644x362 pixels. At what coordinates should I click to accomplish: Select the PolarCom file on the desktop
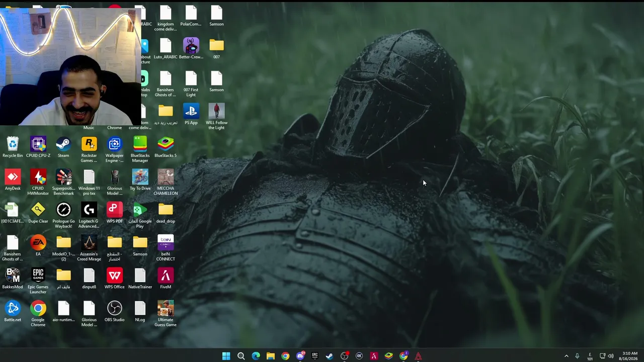tap(191, 16)
